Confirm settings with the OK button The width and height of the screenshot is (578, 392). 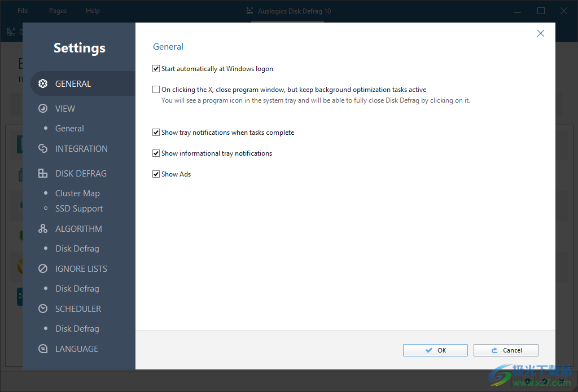point(435,350)
